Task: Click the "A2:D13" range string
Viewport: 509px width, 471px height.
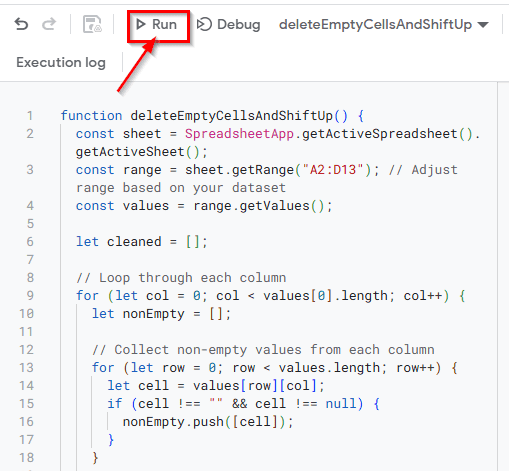Action: (x=333, y=170)
